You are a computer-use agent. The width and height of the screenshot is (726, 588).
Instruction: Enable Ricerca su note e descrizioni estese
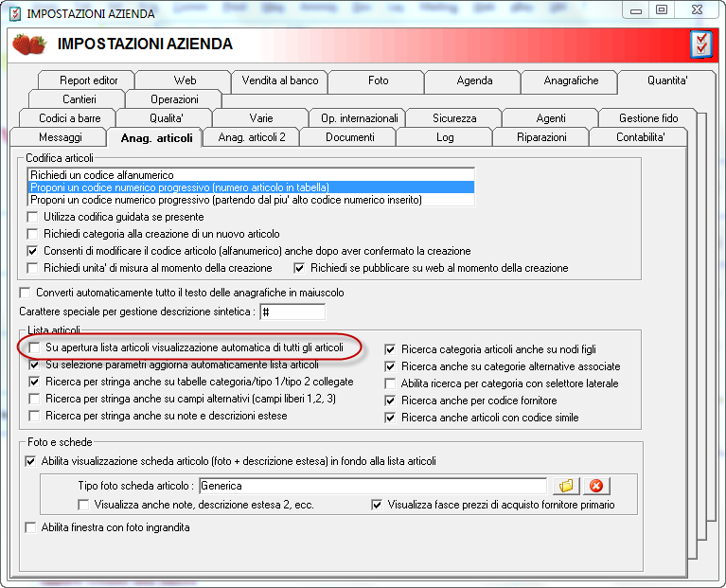[x=34, y=416]
